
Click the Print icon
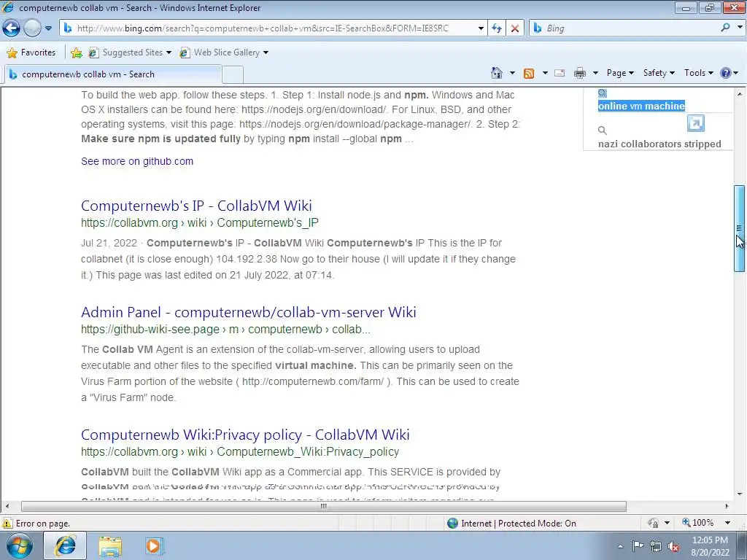pyautogui.click(x=580, y=73)
